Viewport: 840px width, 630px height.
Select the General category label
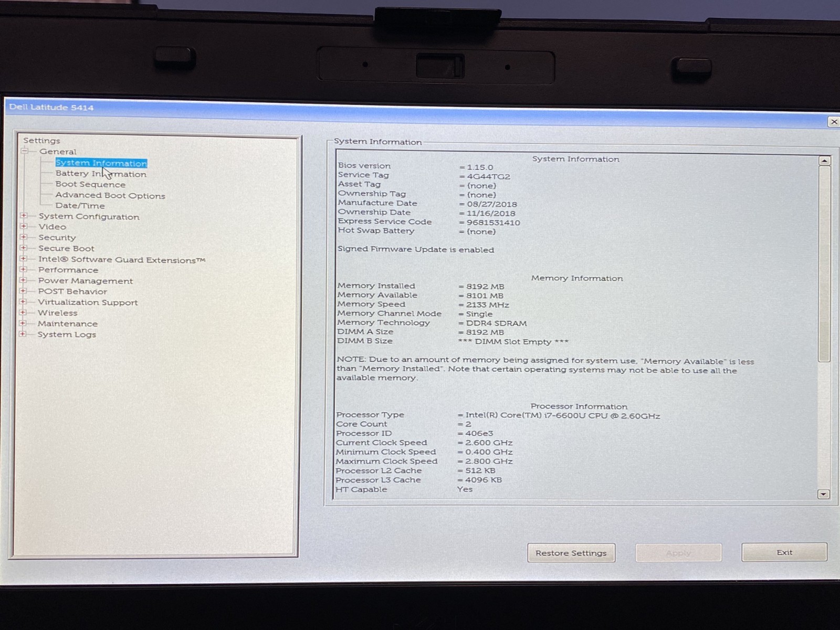coord(58,152)
